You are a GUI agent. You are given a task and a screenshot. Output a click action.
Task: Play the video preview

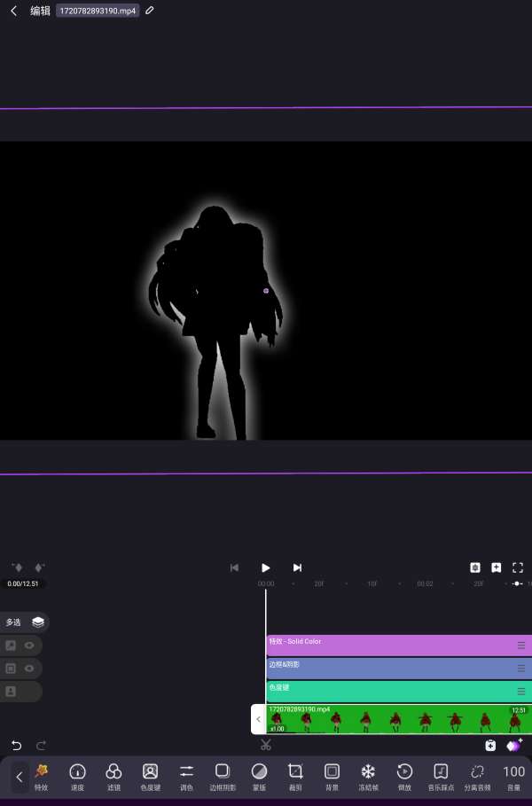(266, 567)
